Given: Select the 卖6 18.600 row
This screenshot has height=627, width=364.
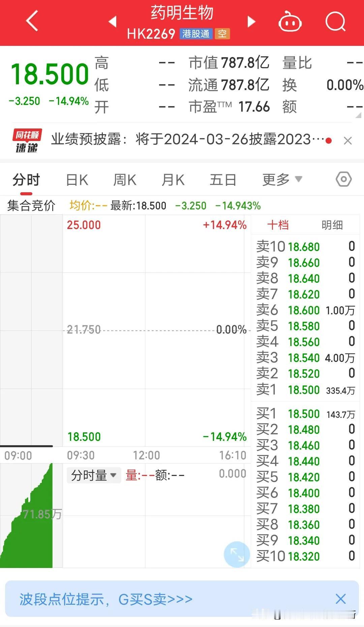Looking at the screenshot, I should pos(305,310).
